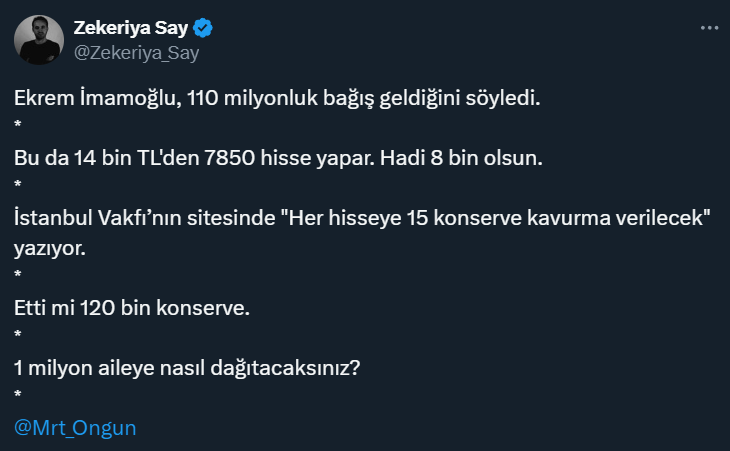Image resolution: width=730 pixels, height=451 pixels.
Task: Click the quoted text "Her hisseye 15 konserve"
Action: pos(373,218)
